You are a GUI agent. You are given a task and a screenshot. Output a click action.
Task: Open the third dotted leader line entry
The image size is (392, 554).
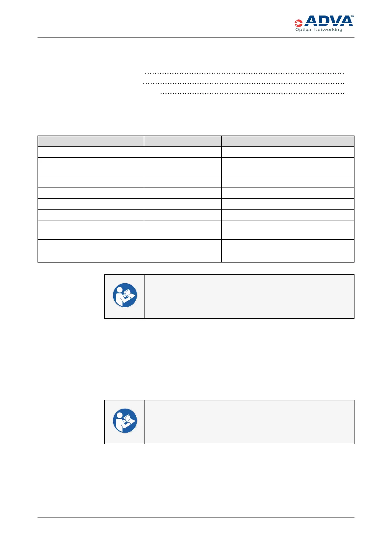[x=252, y=94]
